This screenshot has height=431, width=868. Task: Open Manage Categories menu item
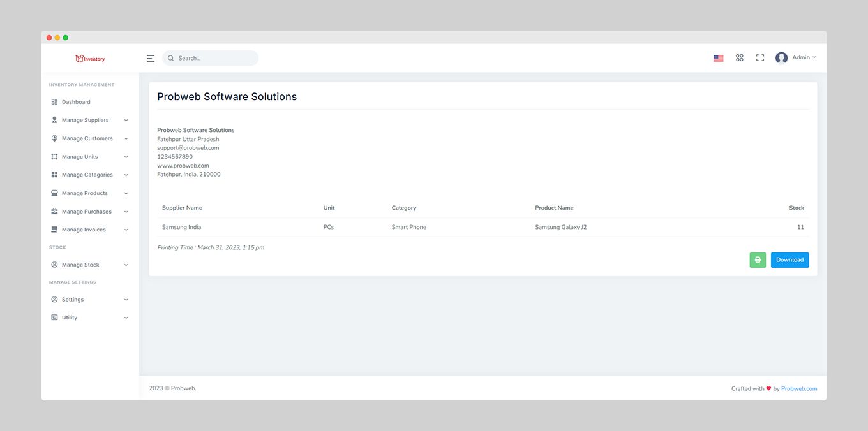87,175
